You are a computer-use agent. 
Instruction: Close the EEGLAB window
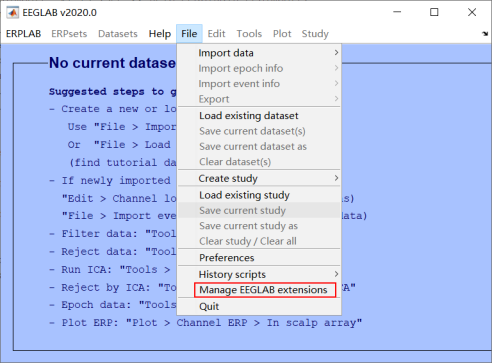(x=472, y=12)
